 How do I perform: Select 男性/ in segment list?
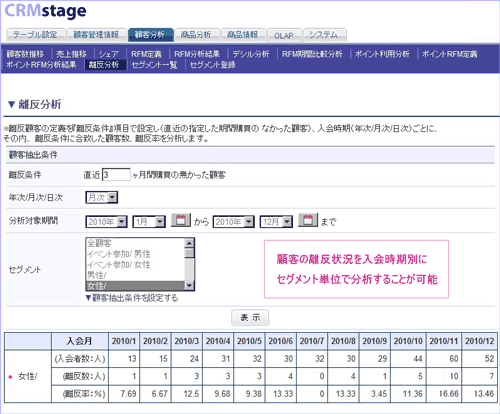pyautogui.click(x=135, y=275)
